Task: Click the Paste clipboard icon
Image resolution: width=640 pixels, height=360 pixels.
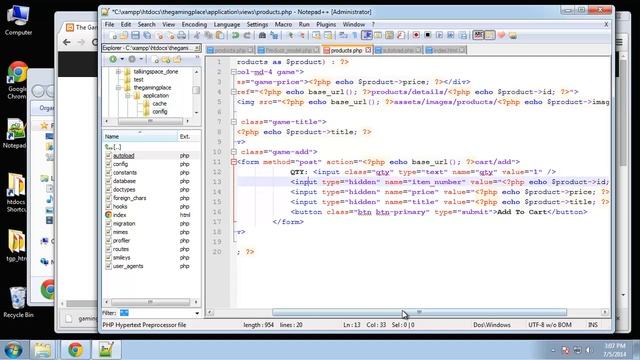Action: [x=220, y=36]
